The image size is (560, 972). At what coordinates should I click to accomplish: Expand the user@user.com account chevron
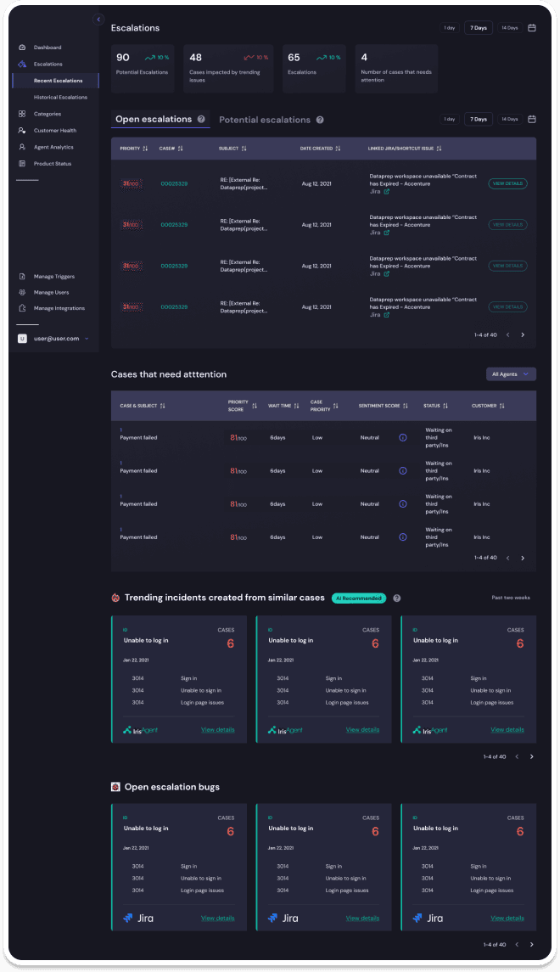87,339
